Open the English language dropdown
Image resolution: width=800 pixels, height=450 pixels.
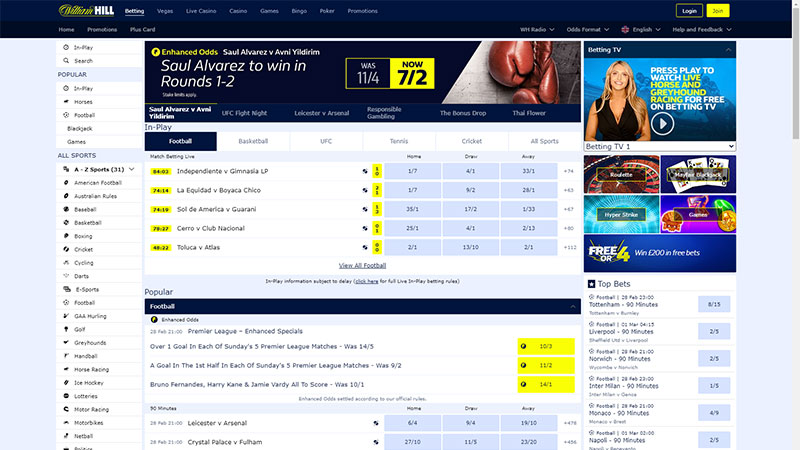coord(641,30)
